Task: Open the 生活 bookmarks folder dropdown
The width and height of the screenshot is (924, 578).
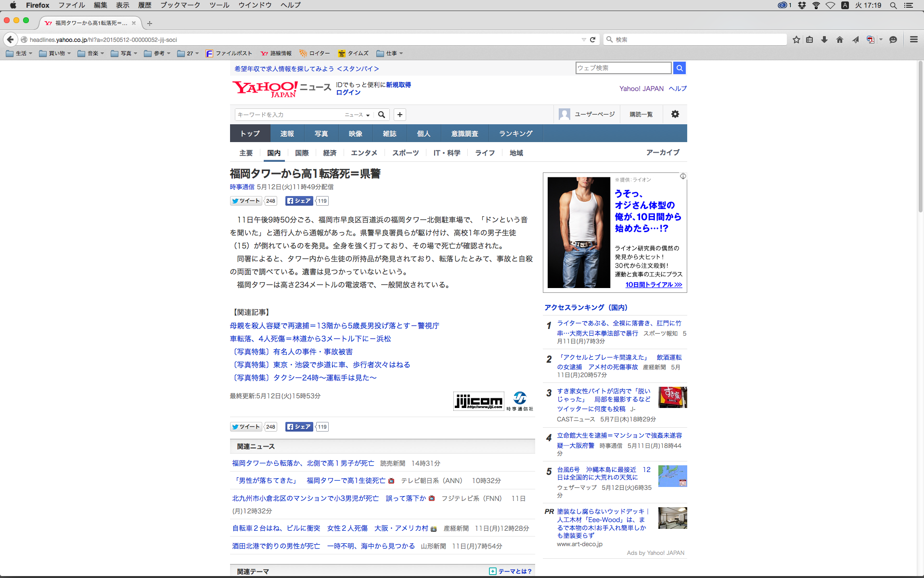Action: click(x=19, y=53)
